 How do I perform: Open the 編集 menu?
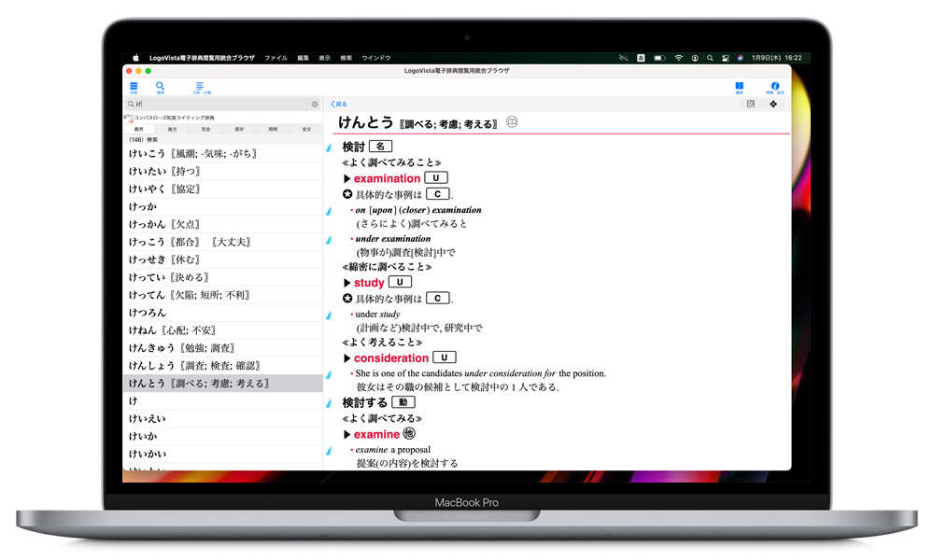click(x=304, y=58)
